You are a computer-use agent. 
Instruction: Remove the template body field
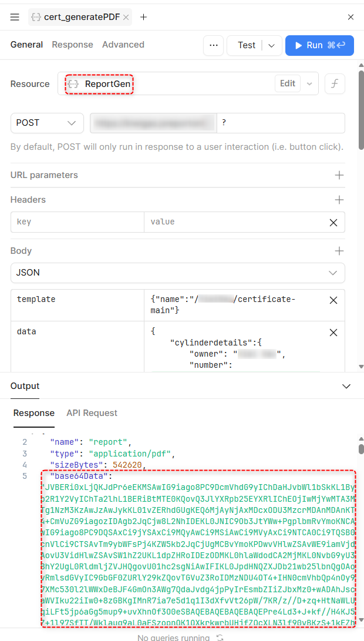pyautogui.click(x=333, y=300)
